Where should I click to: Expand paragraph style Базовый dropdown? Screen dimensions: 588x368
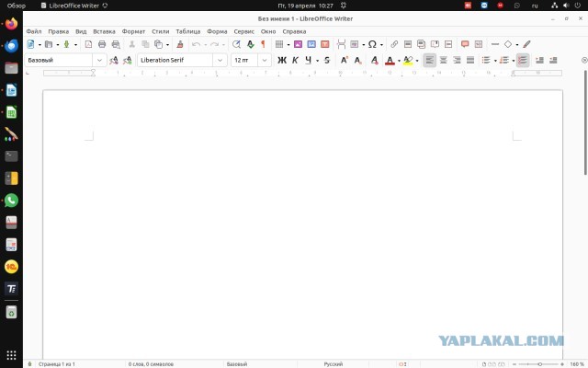(x=99, y=60)
